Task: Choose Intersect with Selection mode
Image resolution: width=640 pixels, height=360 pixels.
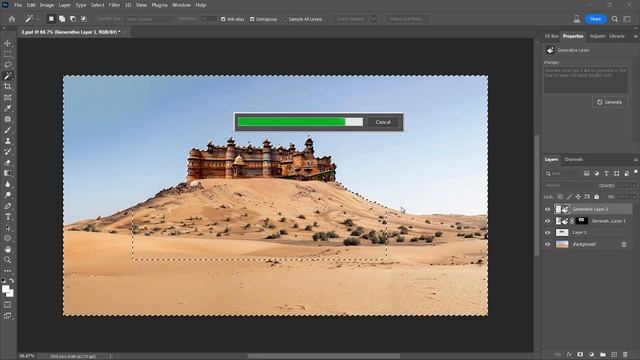Action: pyautogui.click(x=84, y=19)
